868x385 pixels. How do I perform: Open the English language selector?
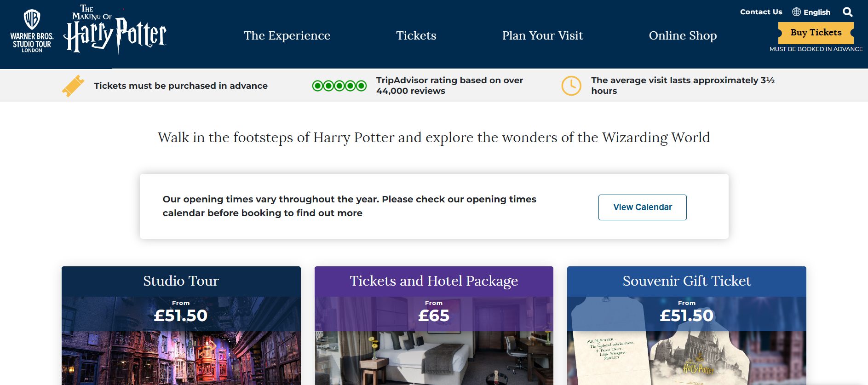pos(816,12)
